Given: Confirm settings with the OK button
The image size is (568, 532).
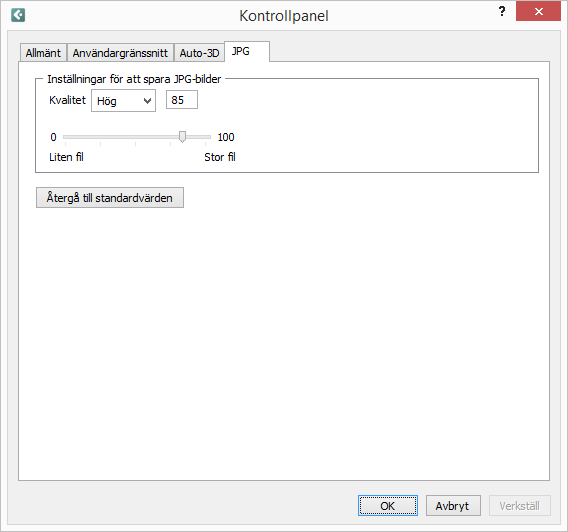Looking at the screenshot, I should click(388, 506).
